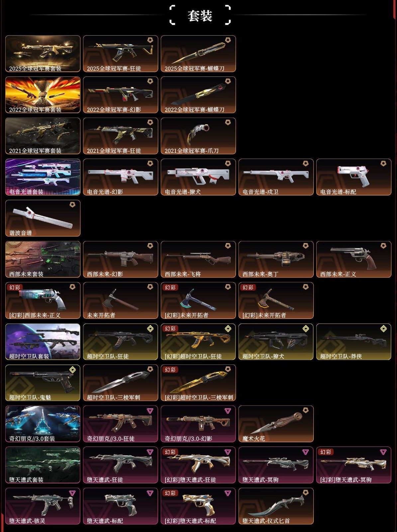Open the 超时空卫队-鬼魅 pistol skin
Image resolution: width=397 pixels, height=532 pixels.
(x=43, y=383)
